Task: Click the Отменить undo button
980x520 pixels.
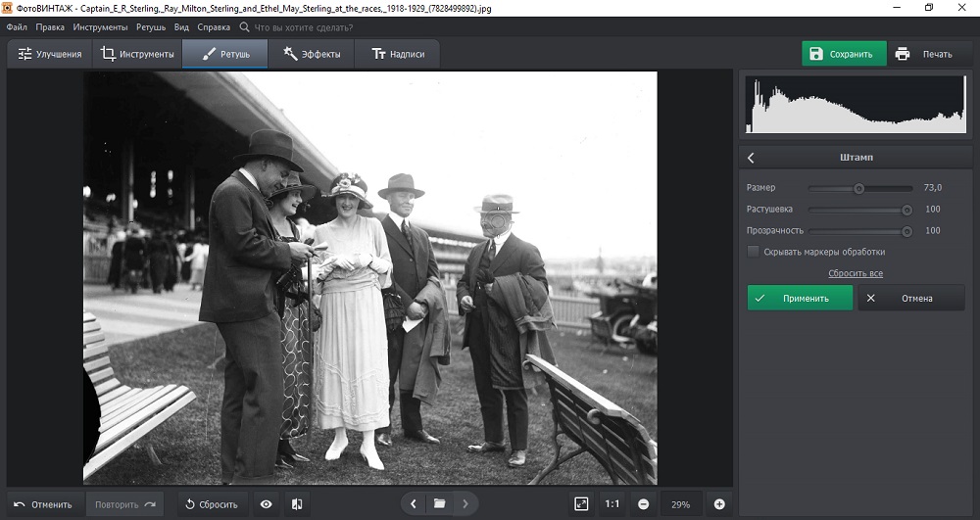Action: tap(43, 504)
